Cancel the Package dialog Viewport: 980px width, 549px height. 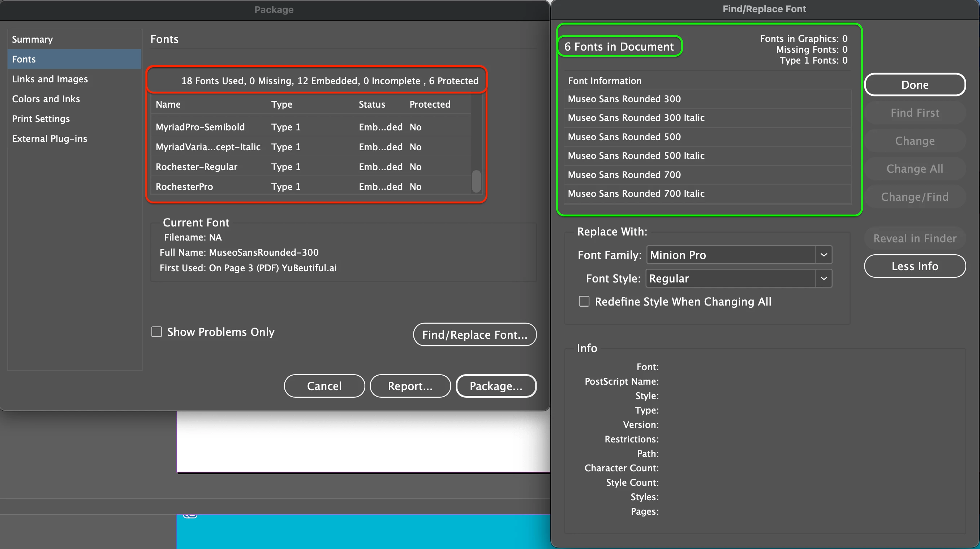pos(324,386)
